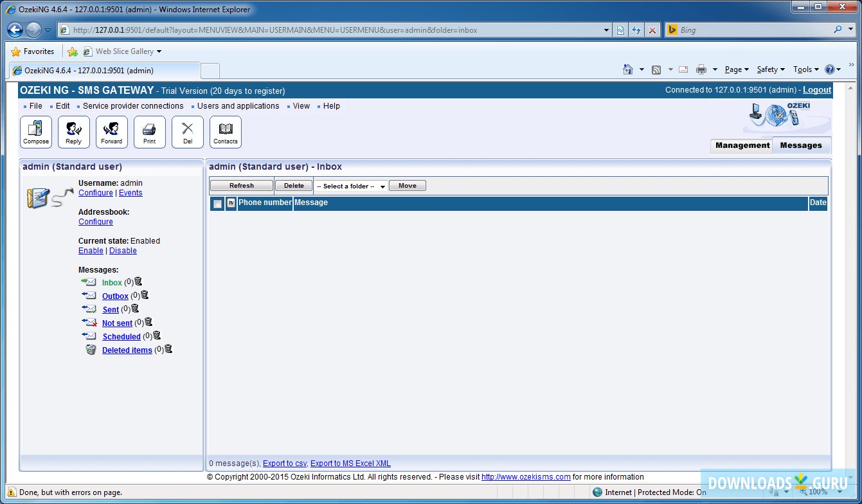Click the Deleted items recycle bin icon
Screen dimensions: 862x504
pos(91,350)
